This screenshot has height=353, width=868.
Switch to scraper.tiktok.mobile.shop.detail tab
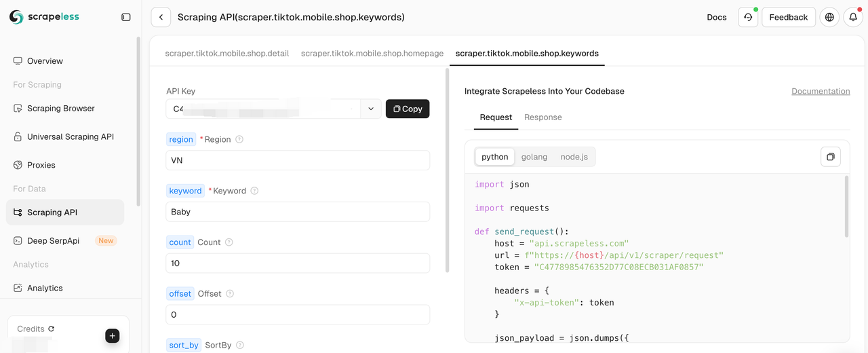pyautogui.click(x=227, y=53)
